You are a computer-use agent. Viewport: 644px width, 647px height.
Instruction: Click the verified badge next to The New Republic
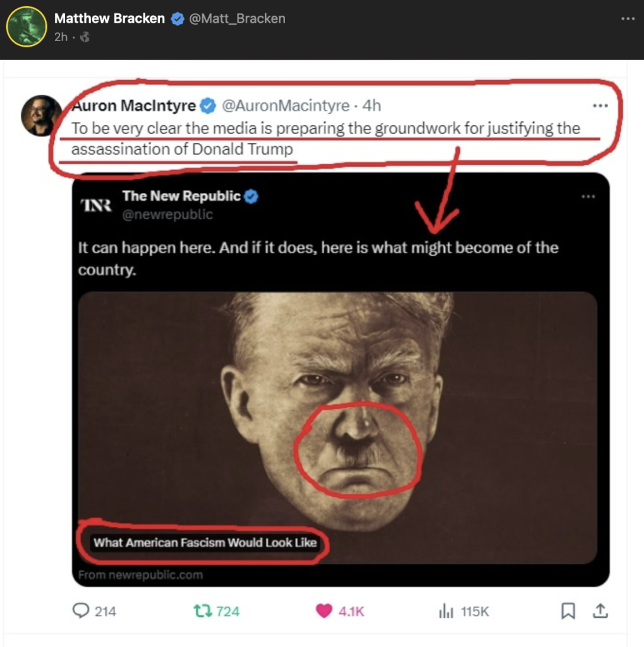tap(251, 197)
